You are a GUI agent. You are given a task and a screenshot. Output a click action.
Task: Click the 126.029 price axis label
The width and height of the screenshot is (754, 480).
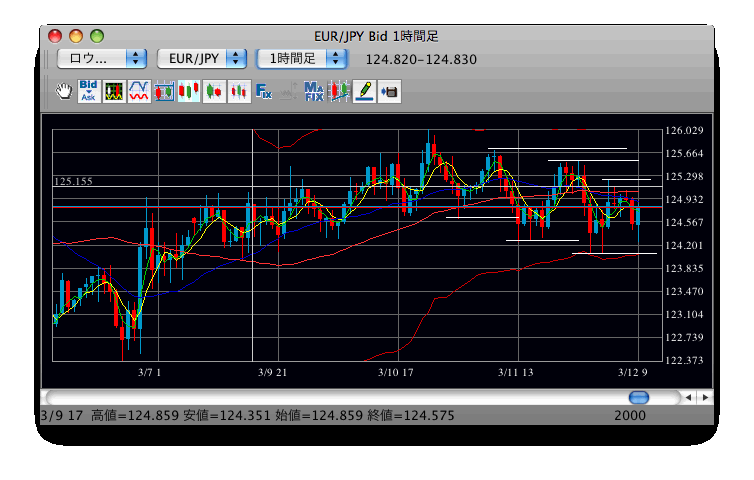pyautogui.click(x=684, y=130)
